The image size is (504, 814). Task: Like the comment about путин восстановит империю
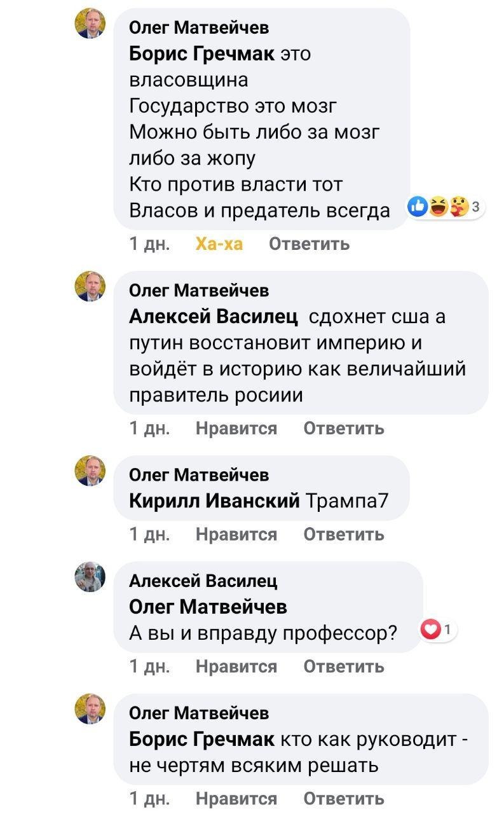(x=236, y=428)
